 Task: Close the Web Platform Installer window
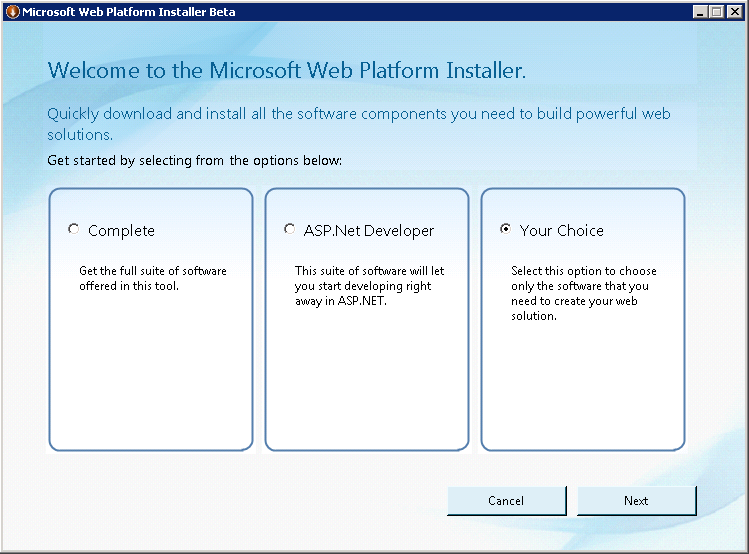pyautogui.click(x=733, y=11)
